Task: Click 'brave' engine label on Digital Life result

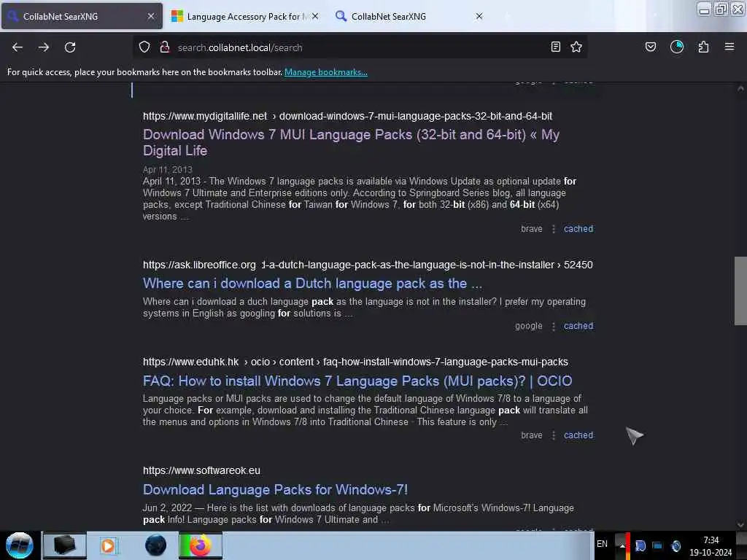Action: point(532,228)
